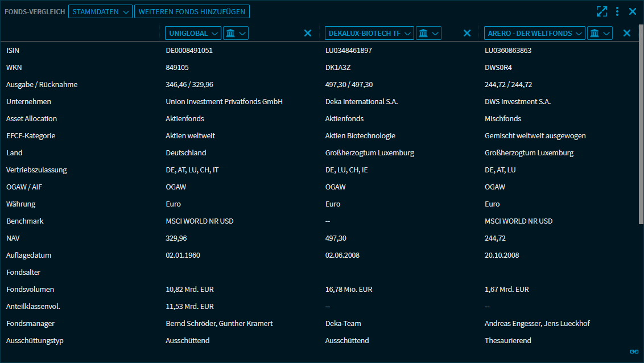Expand the Fonds-Vergleich widget to fullscreen
This screenshot has height=363, width=644.
click(x=601, y=11)
